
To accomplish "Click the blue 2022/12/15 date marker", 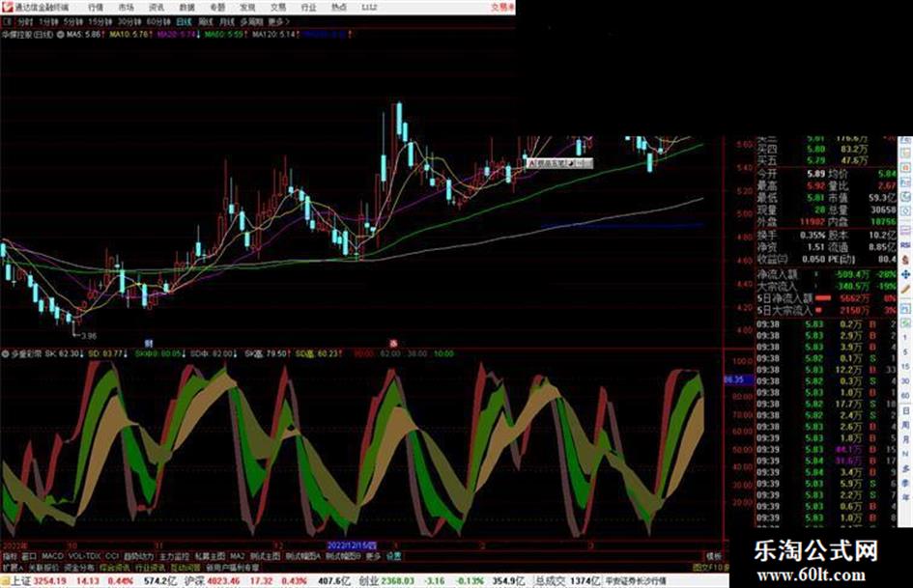I will (x=351, y=546).
